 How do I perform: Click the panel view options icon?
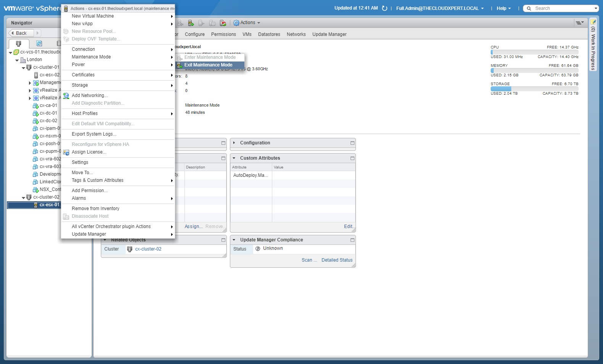(579, 23)
